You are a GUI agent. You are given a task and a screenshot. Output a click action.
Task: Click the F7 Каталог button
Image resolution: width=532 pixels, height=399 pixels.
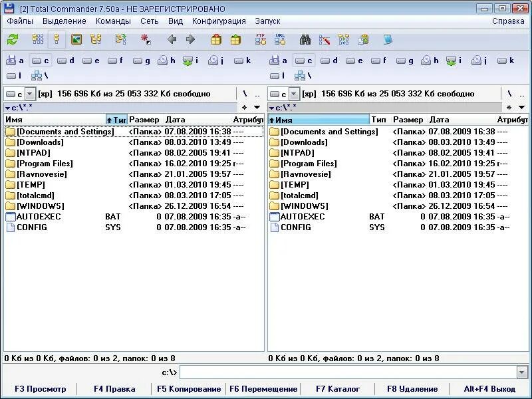338,389
